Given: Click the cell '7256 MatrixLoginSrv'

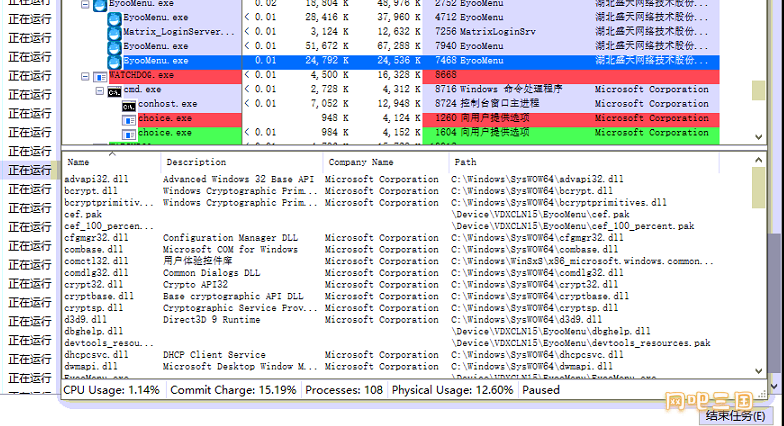Looking at the screenshot, I should (x=485, y=32).
